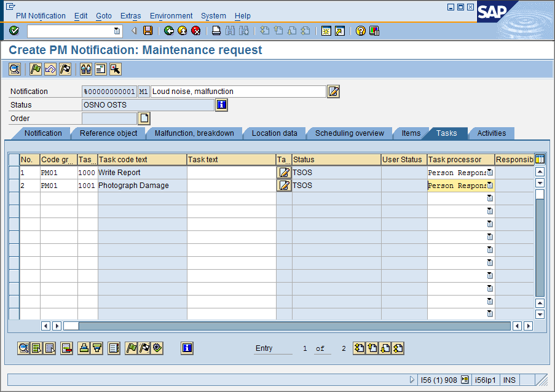The height and width of the screenshot is (392, 555).
Task: Open the long text icon for the Photograph Damage task
Action: click(284, 186)
